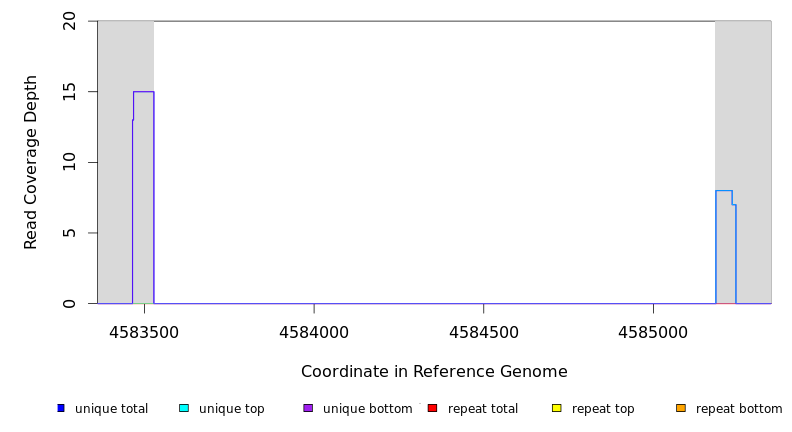
Task: Click the 'Read Coverage Depth' axis title
Action: tap(32, 162)
